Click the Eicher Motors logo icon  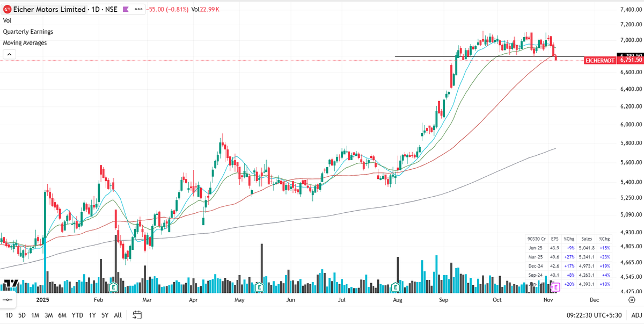(6, 9)
